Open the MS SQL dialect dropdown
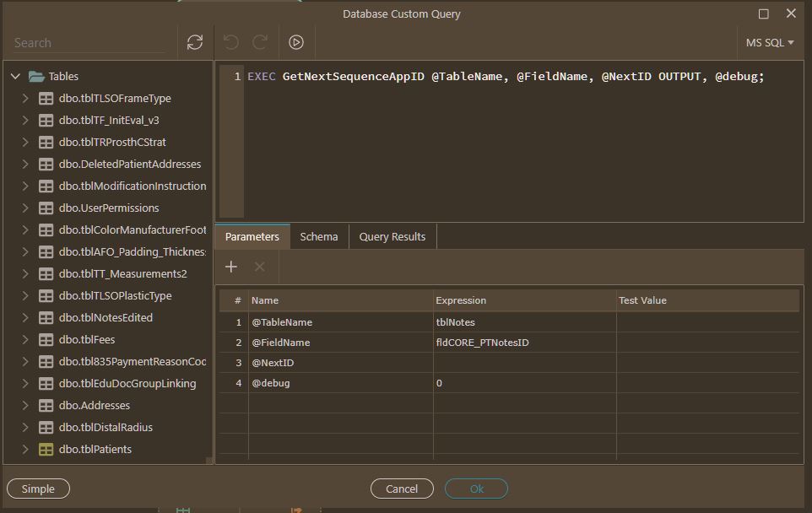The height and width of the screenshot is (513, 812). pyautogui.click(x=770, y=43)
